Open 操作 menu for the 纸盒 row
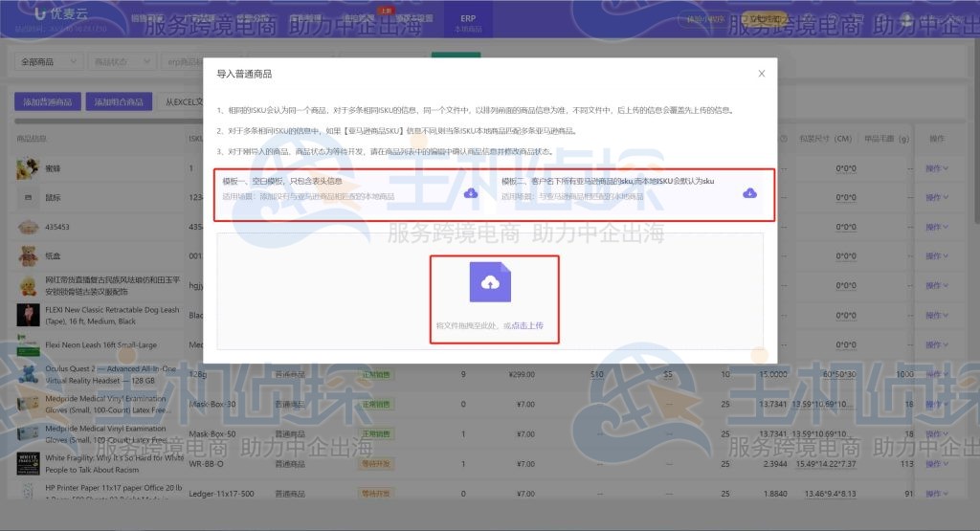This screenshot has height=531, width=980. 936,256
